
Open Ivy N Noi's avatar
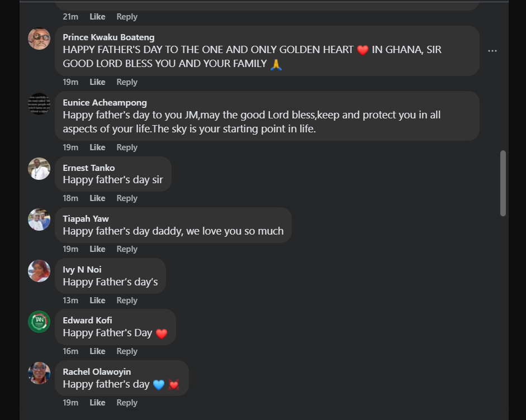pos(39,271)
